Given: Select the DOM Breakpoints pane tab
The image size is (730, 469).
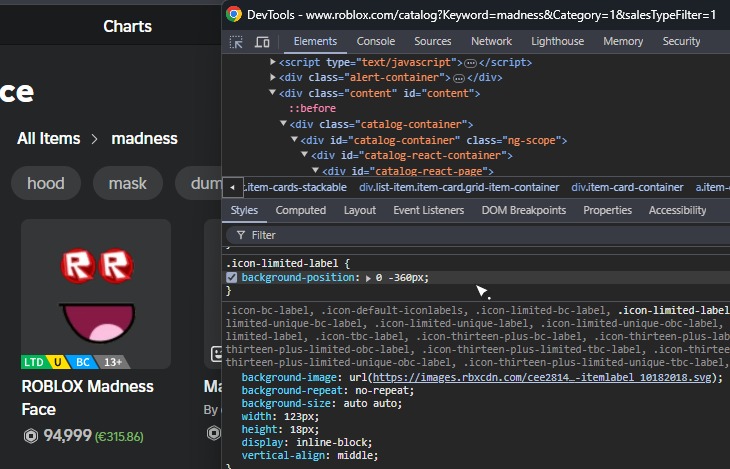Looking at the screenshot, I should pyautogui.click(x=524, y=211).
